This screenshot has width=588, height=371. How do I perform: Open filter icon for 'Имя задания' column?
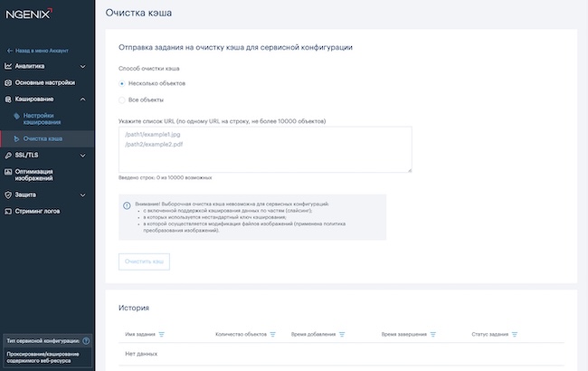pos(163,334)
